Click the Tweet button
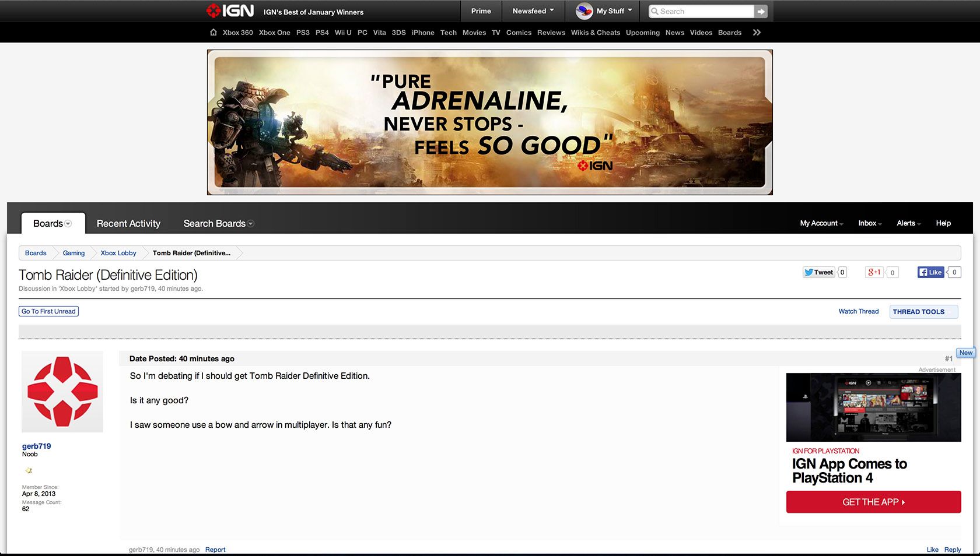This screenshot has width=980, height=556. tap(818, 272)
